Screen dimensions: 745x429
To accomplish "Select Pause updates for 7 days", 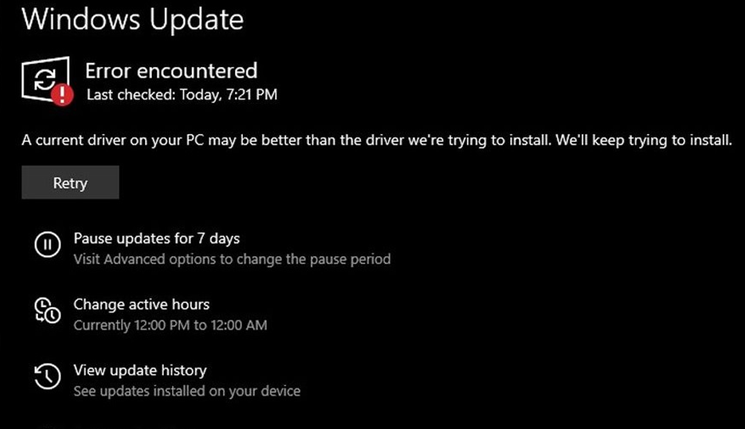I will (157, 238).
